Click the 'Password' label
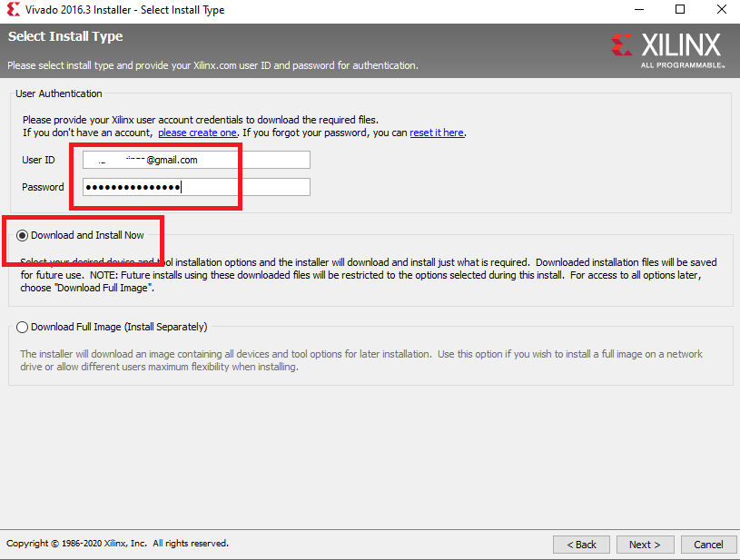Viewport: 740px width, 560px height. coord(43,187)
